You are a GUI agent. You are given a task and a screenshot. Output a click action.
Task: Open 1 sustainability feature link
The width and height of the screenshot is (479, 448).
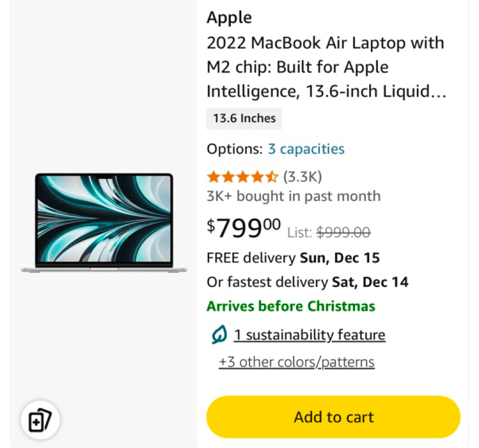(309, 335)
